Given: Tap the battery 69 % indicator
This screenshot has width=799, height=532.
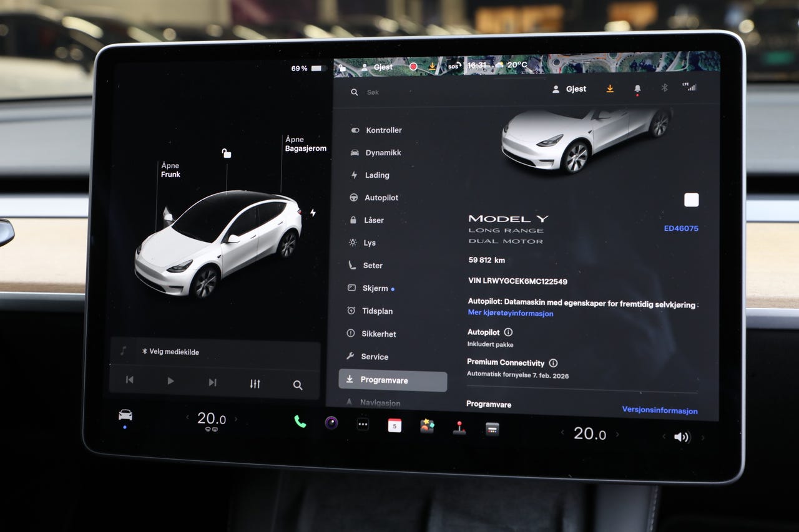Looking at the screenshot, I should click(x=308, y=69).
